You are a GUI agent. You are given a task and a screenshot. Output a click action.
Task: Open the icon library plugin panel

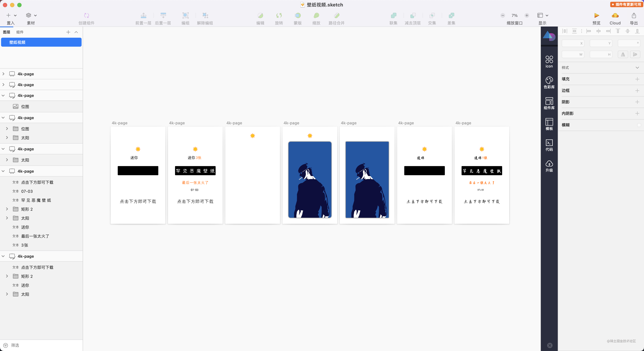point(549,62)
